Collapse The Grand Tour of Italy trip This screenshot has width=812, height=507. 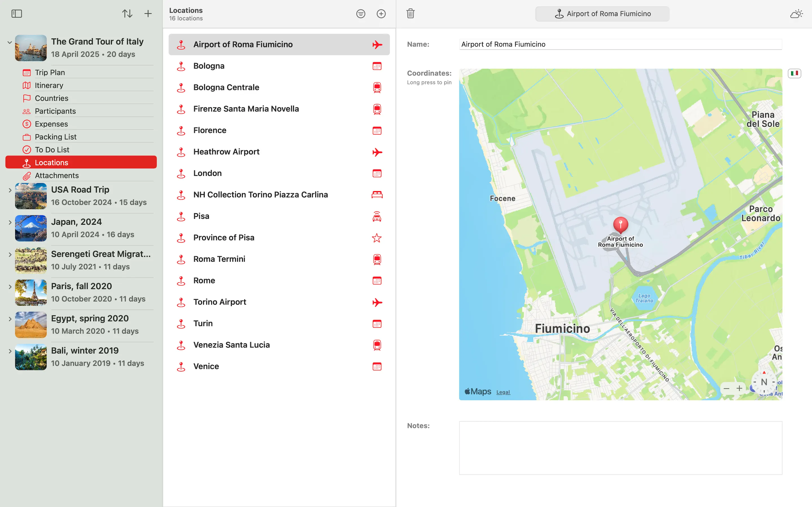click(x=10, y=43)
